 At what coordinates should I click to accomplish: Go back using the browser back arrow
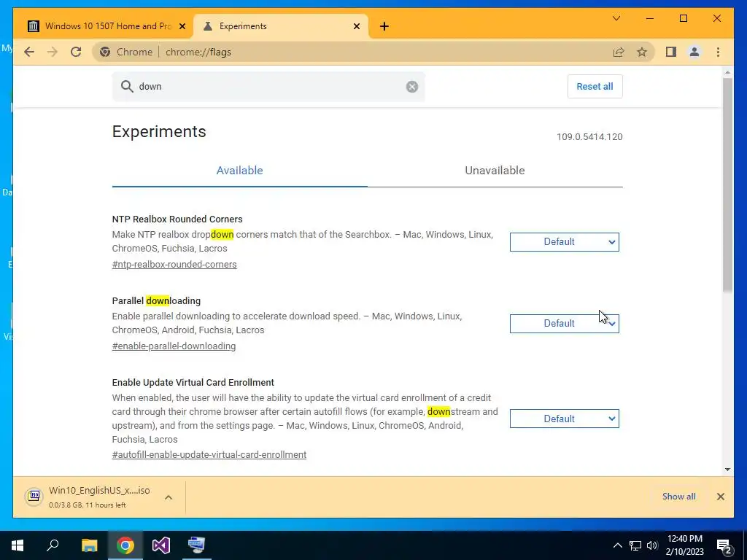pos(29,52)
